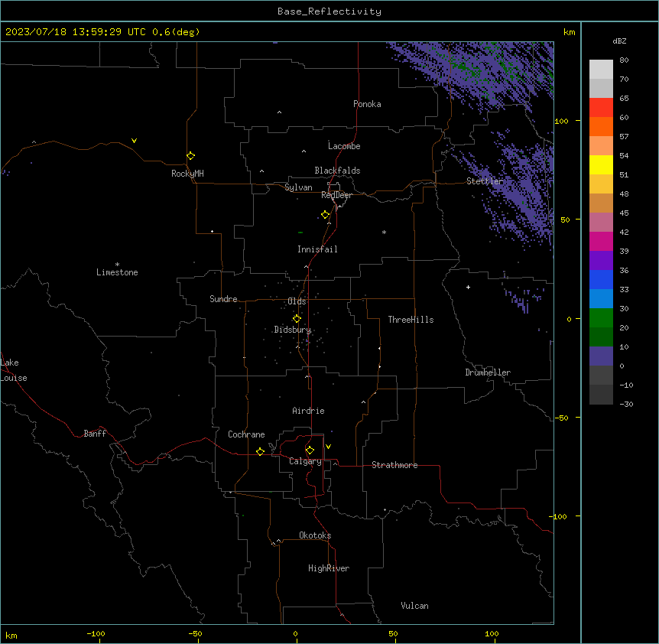The width and height of the screenshot is (659, 644).
Task: Select the 0 tick label on bottom axis
Action: (x=295, y=633)
